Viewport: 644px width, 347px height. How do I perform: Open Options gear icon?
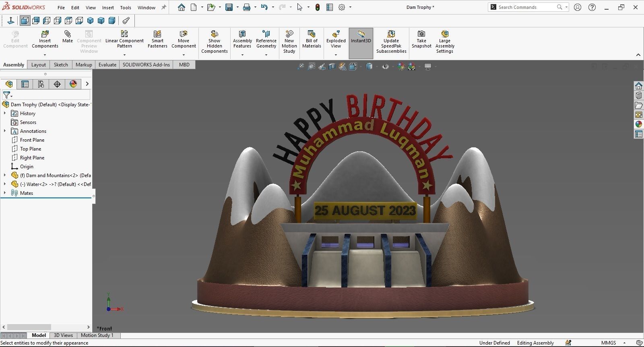pyautogui.click(x=342, y=7)
